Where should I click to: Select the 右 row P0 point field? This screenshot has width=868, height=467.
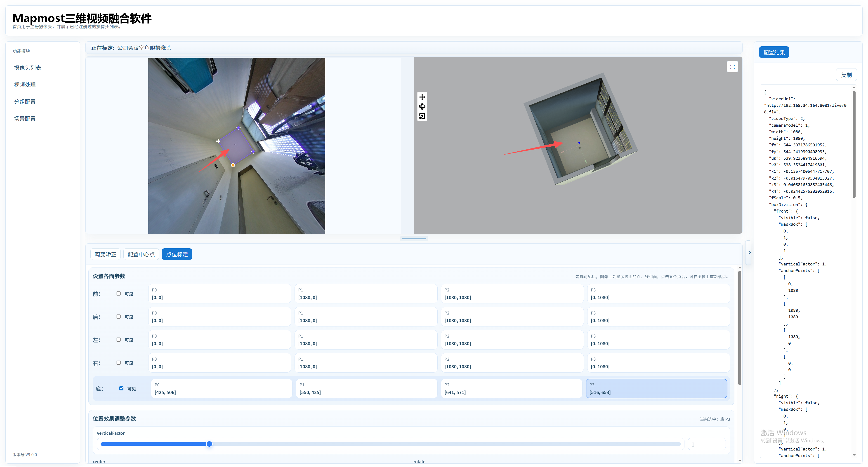[x=219, y=363]
